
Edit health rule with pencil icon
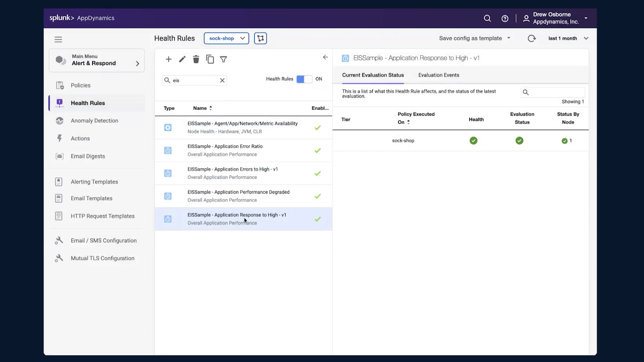coord(182,59)
